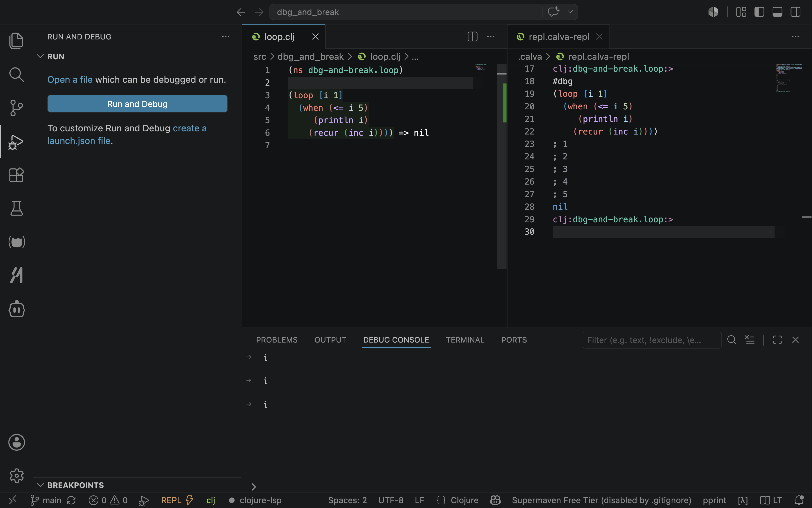
Task: Open the Supermaven slash-icon view
Action: pyautogui.click(x=16, y=275)
